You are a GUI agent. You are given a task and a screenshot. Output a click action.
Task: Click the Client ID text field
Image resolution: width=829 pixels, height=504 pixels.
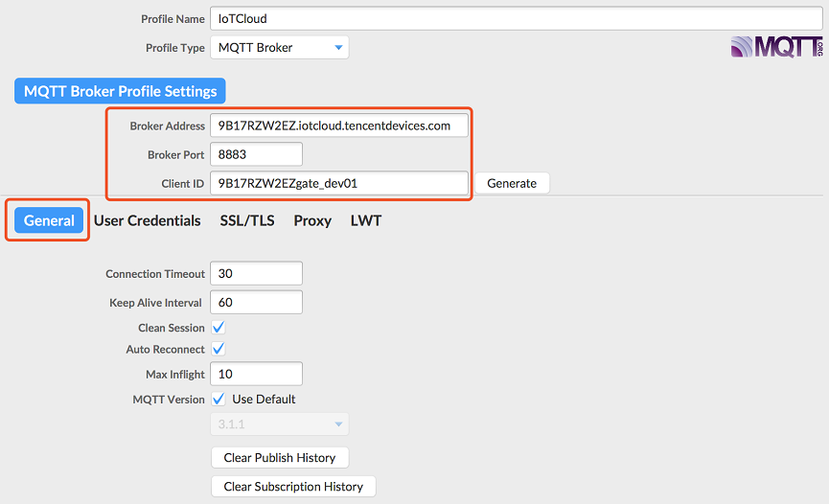[339, 183]
